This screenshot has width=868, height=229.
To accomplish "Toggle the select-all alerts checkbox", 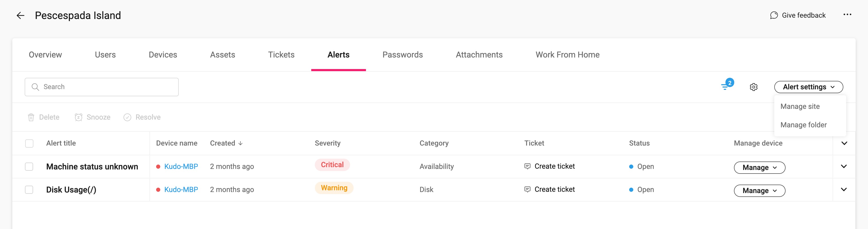I will click(x=29, y=144).
